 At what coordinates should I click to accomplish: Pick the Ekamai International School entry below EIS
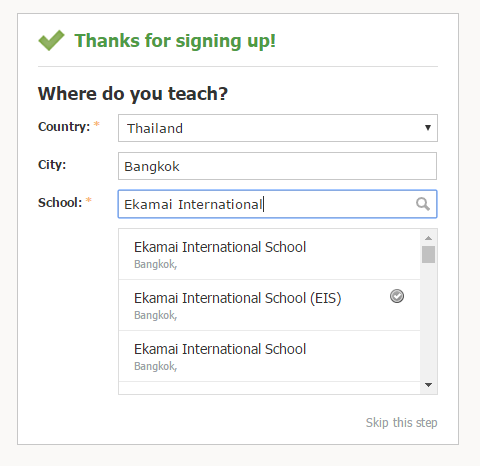[x=269, y=356]
